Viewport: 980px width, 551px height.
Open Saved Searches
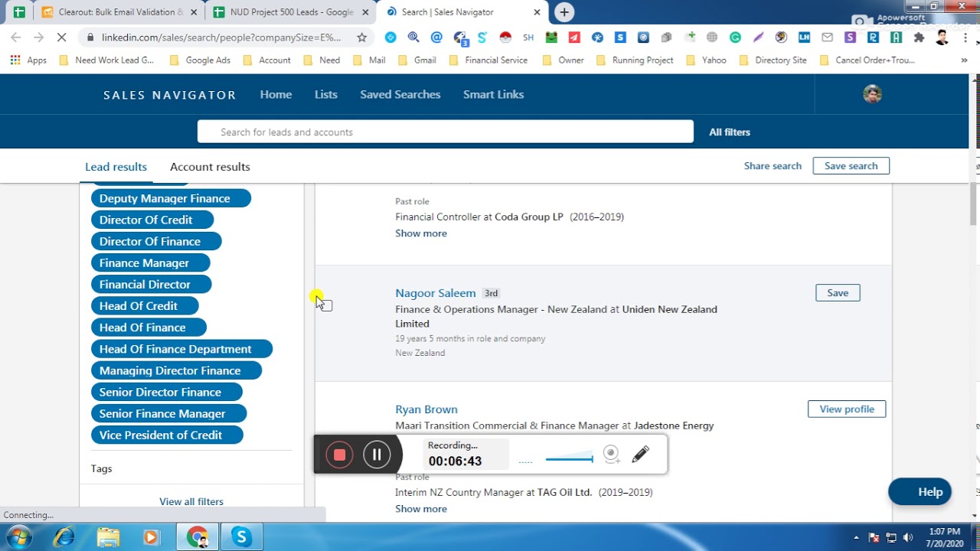(x=400, y=94)
